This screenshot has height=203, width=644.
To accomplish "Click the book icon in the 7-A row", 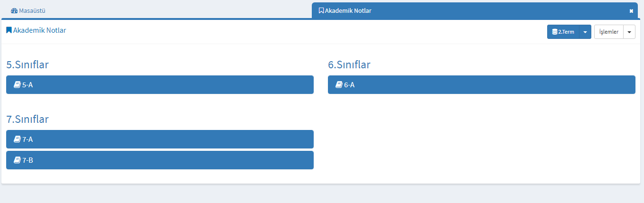I will 17,139.
